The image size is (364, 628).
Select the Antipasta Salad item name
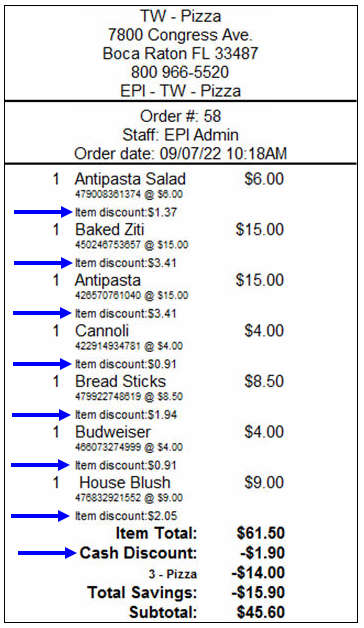tap(130, 179)
